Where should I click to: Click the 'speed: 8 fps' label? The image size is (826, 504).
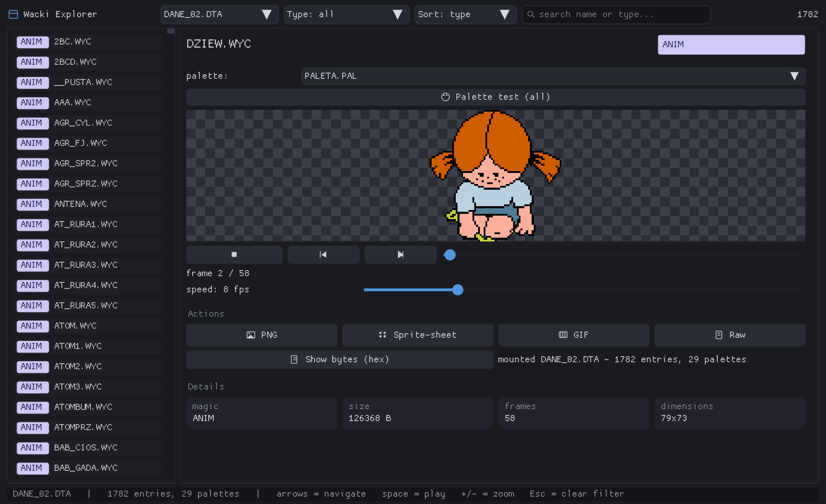point(218,289)
